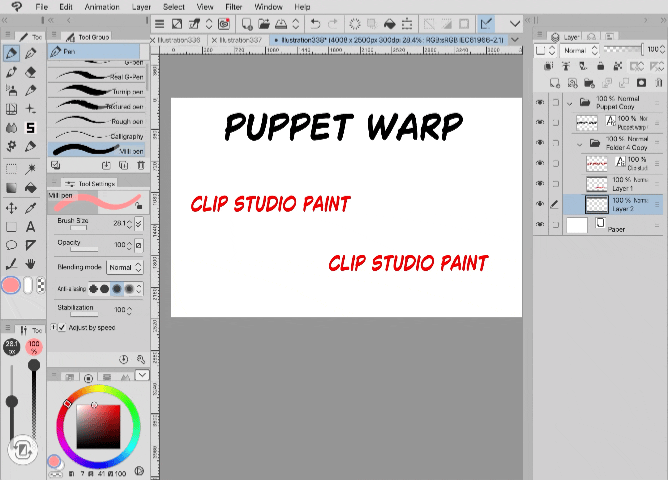Click the white sub color swatch
Image resolution: width=668 pixels, height=480 pixels.
click(x=28, y=285)
